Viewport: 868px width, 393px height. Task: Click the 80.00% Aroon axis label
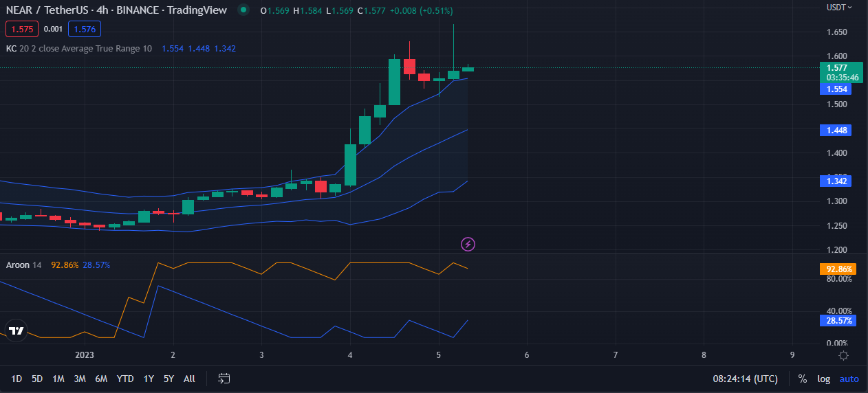(838, 279)
